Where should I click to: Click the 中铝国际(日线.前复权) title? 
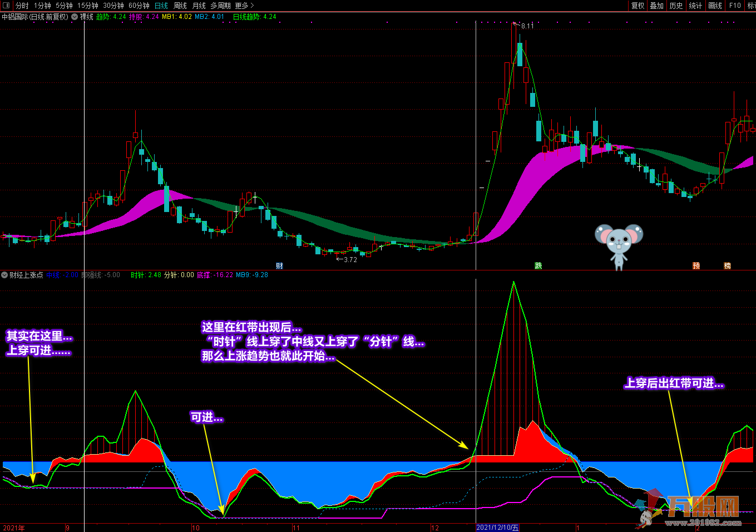(x=35, y=17)
